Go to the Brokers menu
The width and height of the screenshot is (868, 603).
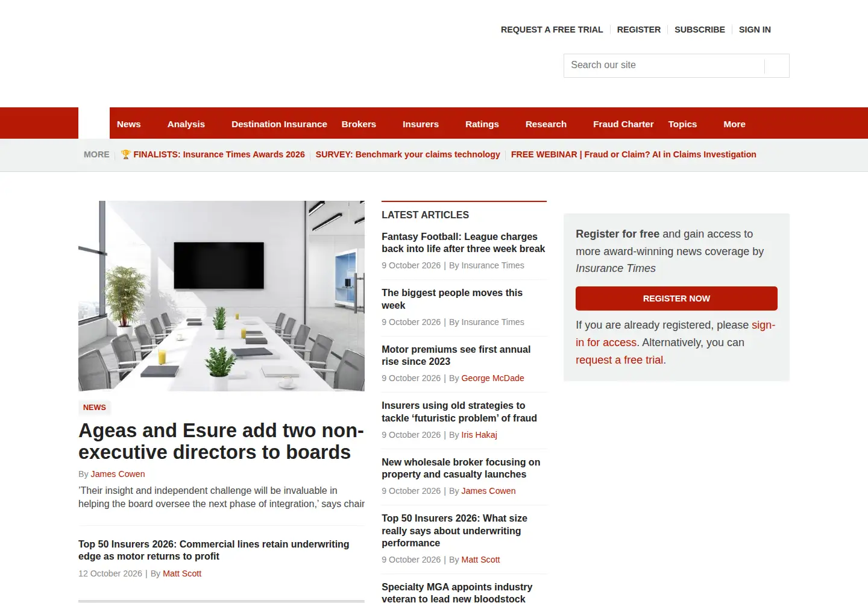[x=359, y=124]
